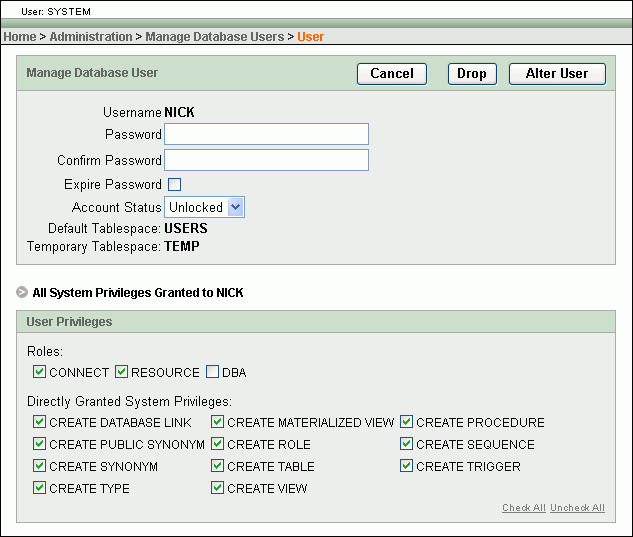
Task: Expand All System Privileges Granted to NICK
Action: tap(22, 292)
